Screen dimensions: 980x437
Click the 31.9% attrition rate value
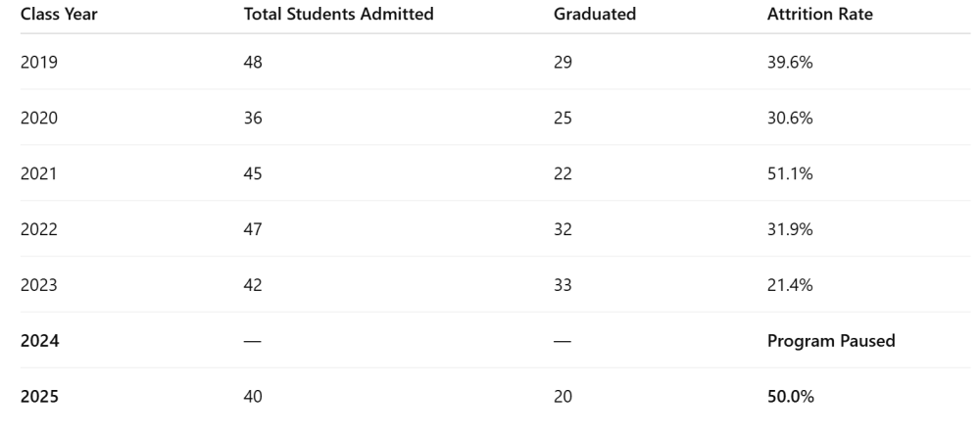point(789,229)
